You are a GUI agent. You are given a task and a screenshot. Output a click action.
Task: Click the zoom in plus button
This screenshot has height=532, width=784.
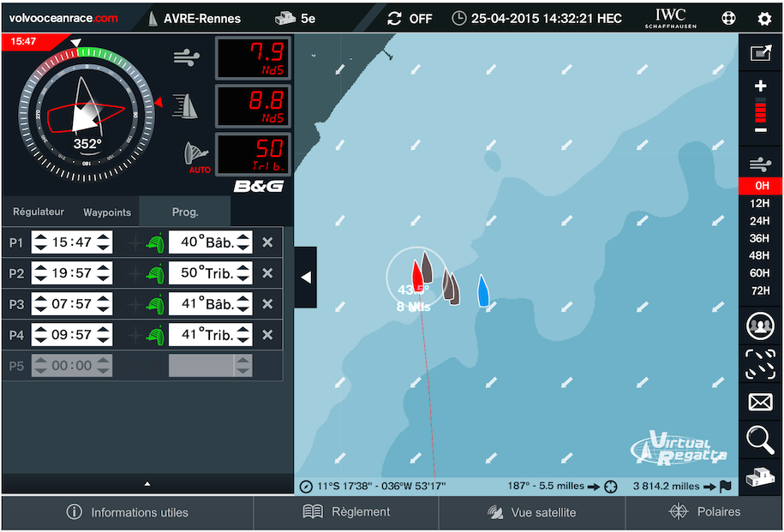[x=760, y=87]
